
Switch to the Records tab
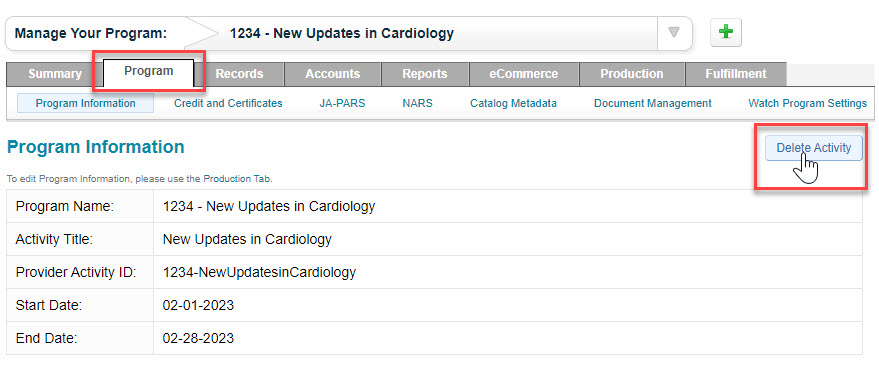239,74
